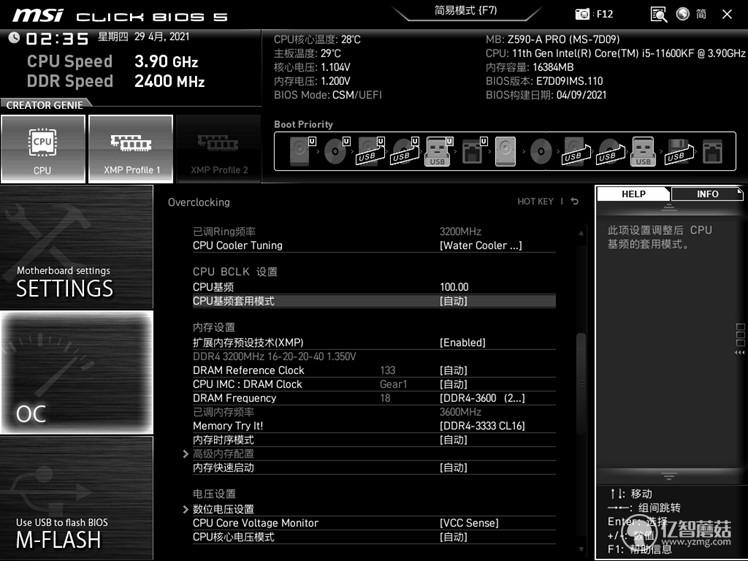Select the UEFI network boot device icon
The width and height of the screenshot is (748, 561).
474,151
